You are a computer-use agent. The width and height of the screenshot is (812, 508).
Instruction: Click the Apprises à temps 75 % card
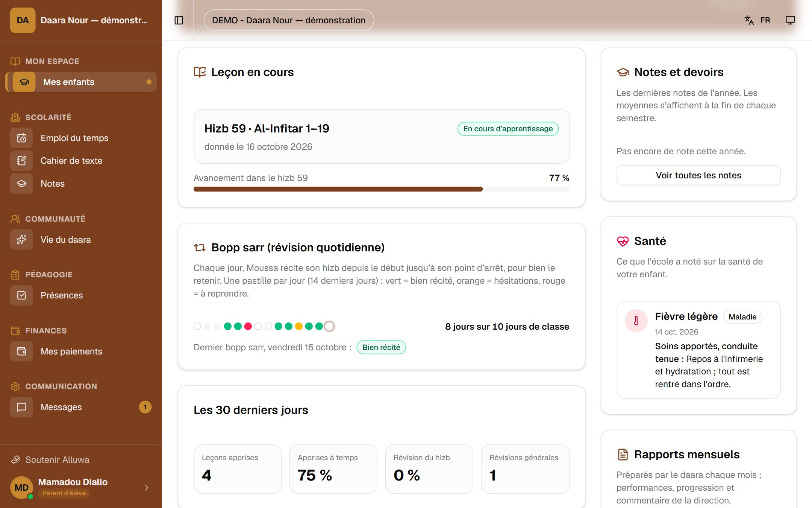[333, 469]
